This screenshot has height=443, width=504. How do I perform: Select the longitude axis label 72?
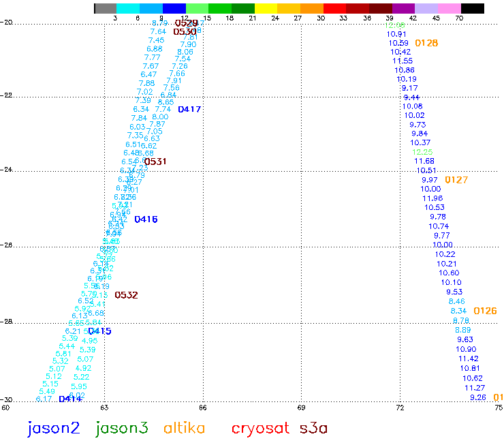coord(400,408)
